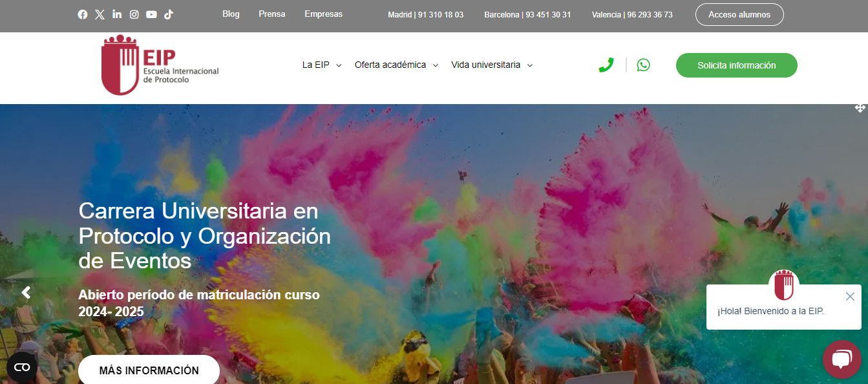Open the Instagram social icon

134,14
